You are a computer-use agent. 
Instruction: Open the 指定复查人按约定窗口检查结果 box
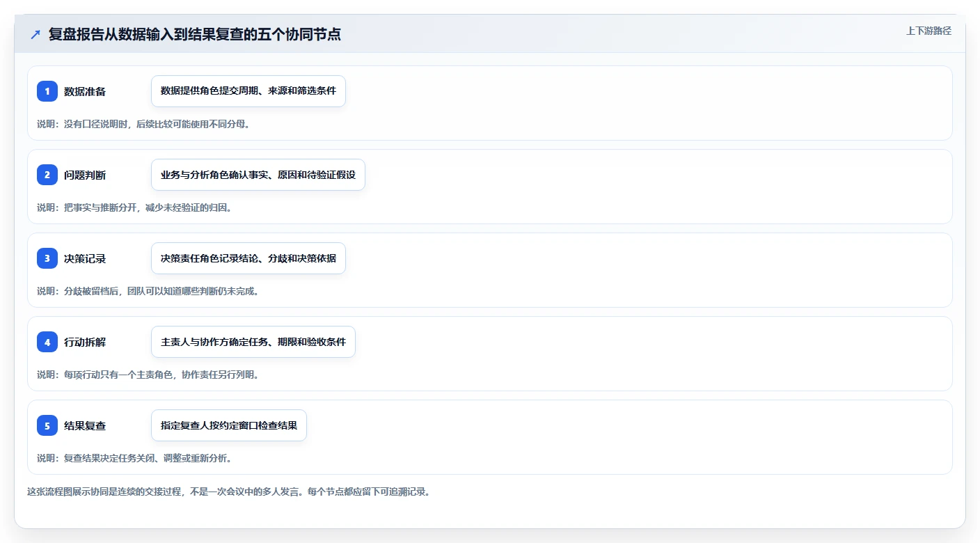[x=229, y=425]
